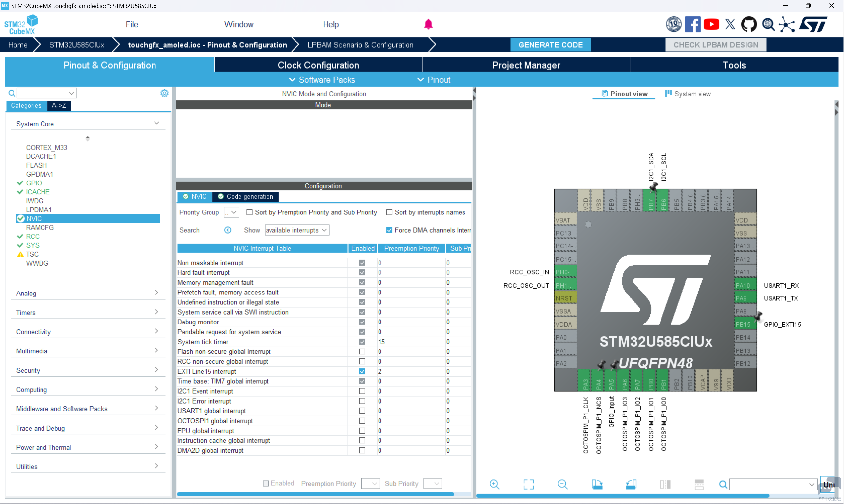Open the X (Twitter) icon link
The width and height of the screenshot is (844, 504).
click(x=730, y=24)
